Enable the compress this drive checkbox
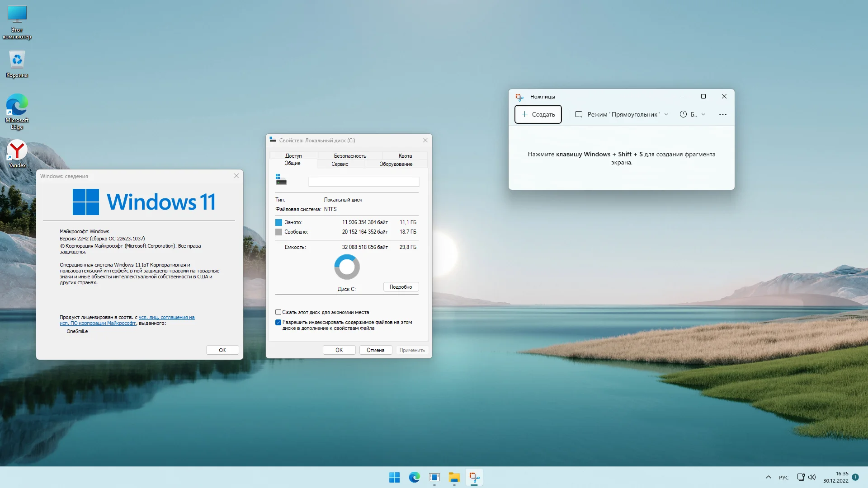The height and width of the screenshot is (488, 868). (278, 312)
